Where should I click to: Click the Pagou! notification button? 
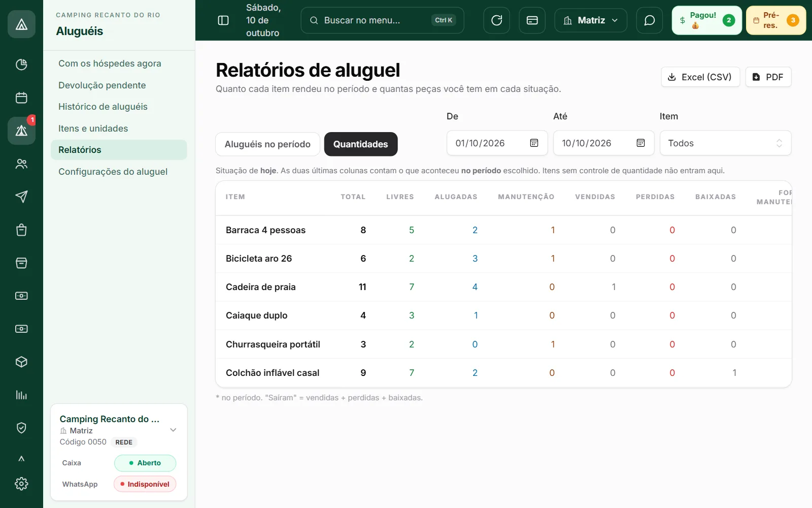[707, 20]
